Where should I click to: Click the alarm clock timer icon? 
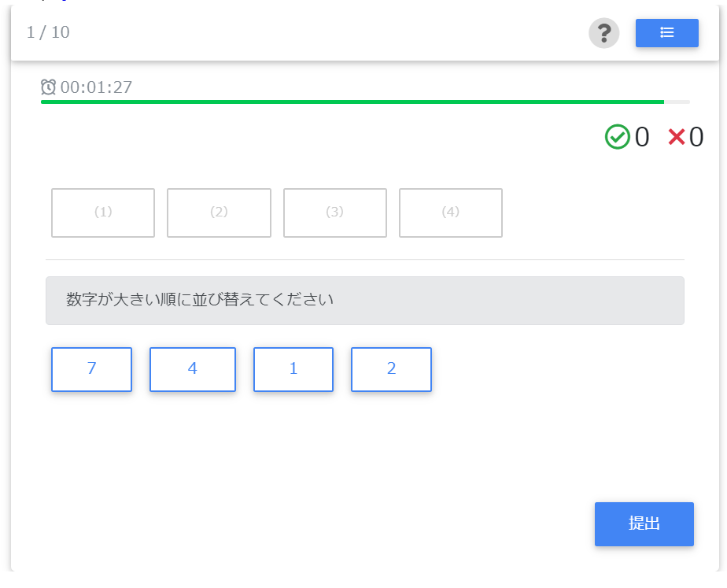click(48, 87)
